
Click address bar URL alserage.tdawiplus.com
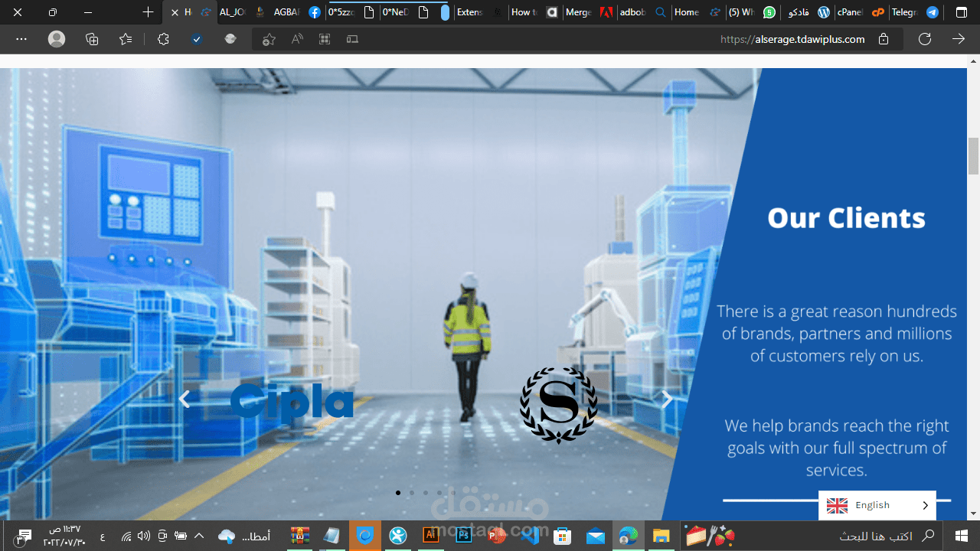tap(792, 39)
